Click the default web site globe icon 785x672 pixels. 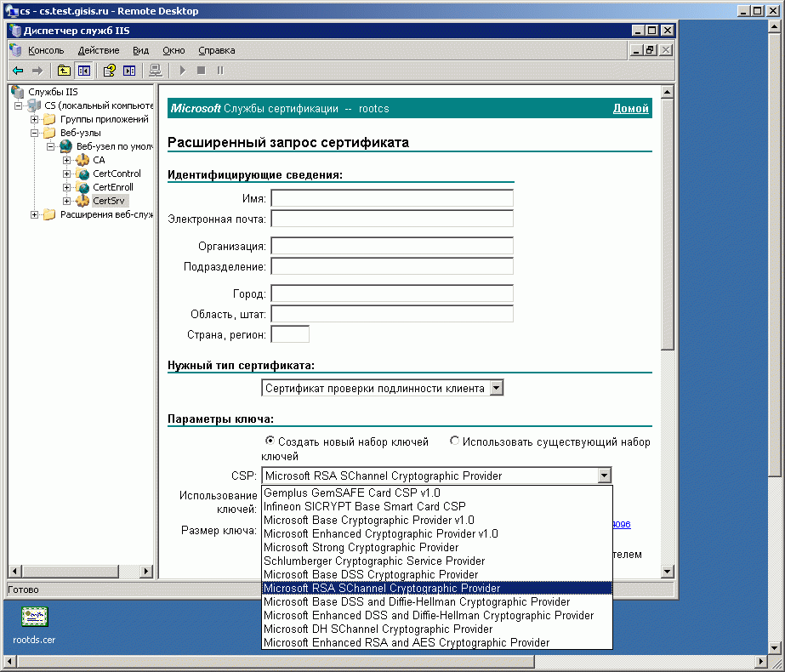(x=66, y=146)
